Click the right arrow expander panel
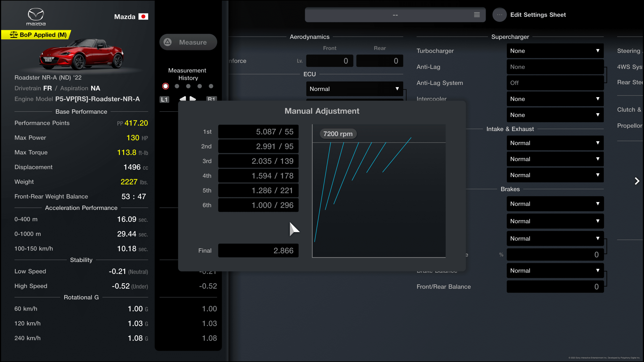The image size is (644, 362). 637,181
